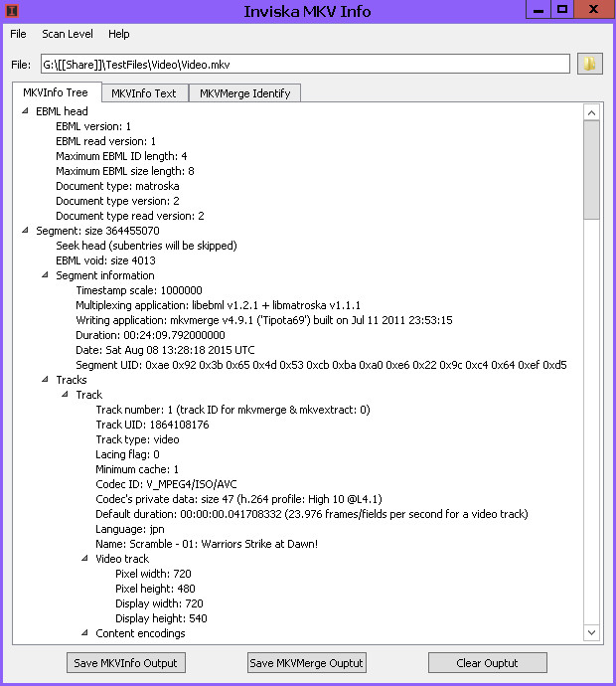Screen dimensions: 616x686
Task: Select 'Track type: video' row
Action: pos(137,439)
